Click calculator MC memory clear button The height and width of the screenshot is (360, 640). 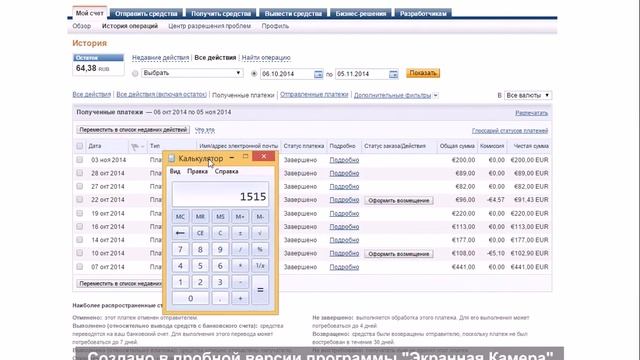coord(180,217)
